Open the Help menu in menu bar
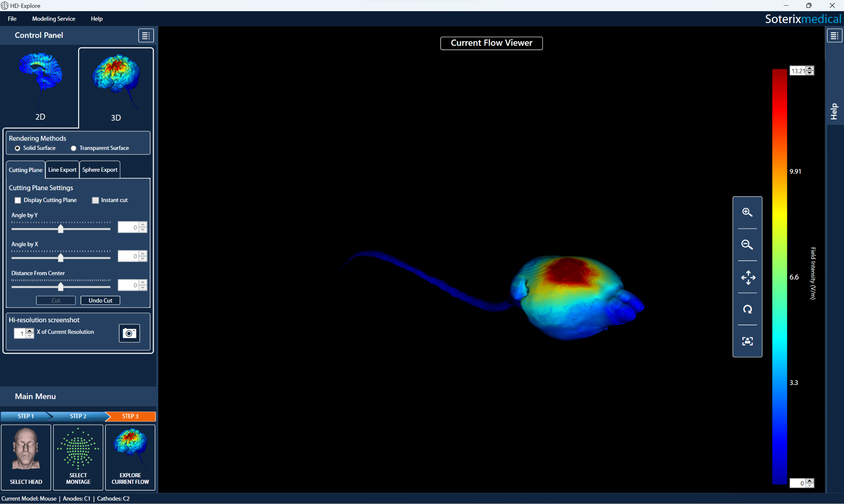This screenshot has height=504, width=844. [97, 19]
